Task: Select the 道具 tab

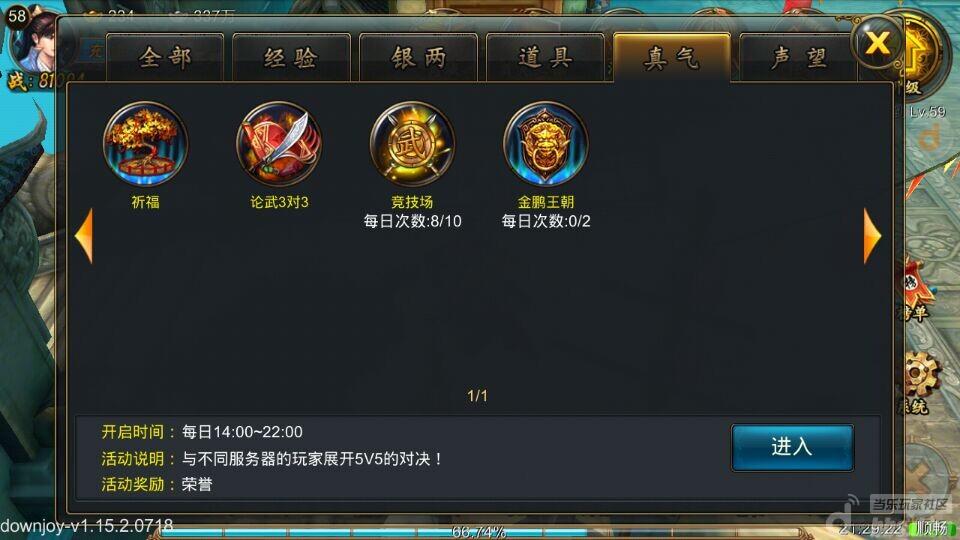Action: click(x=545, y=58)
